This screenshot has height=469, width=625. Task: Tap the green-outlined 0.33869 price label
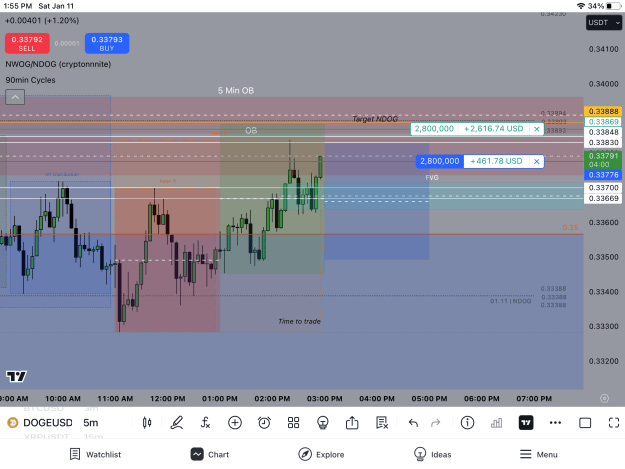pos(603,122)
